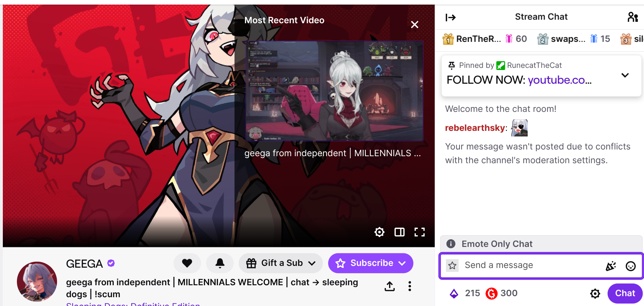Focus the Send a message field
644x306 pixels.
point(532,265)
